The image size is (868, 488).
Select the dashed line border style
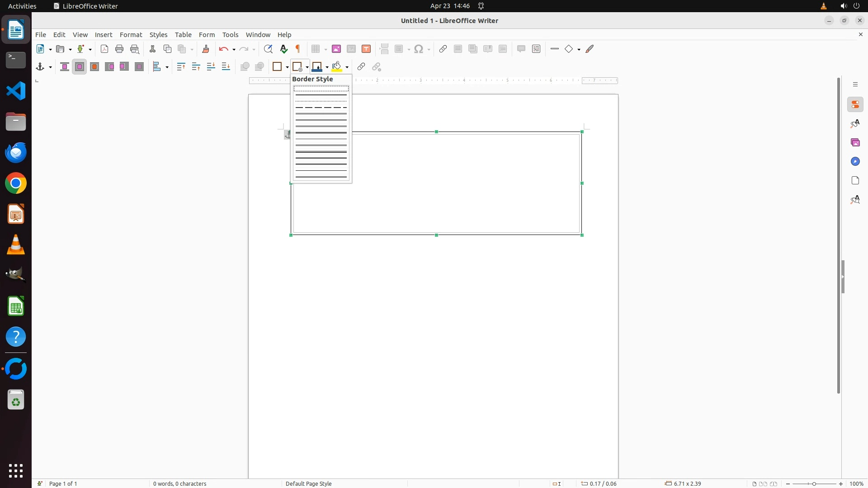321,108
